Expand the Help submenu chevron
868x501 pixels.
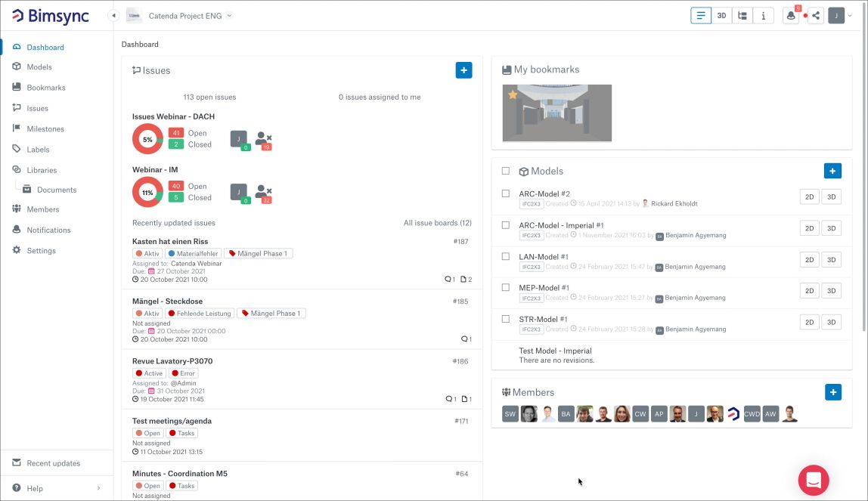point(98,487)
